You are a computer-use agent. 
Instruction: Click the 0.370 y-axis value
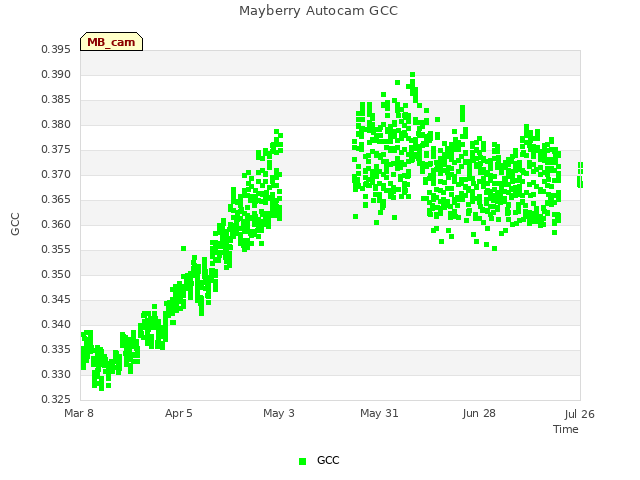point(56,175)
